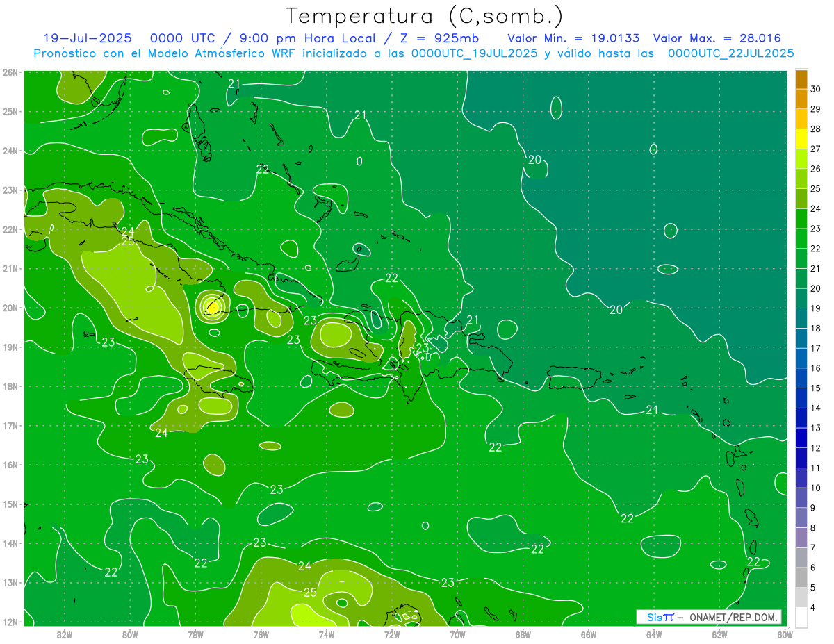
Task: Click the "74W" longitude axis label
Action: (x=327, y=634)
